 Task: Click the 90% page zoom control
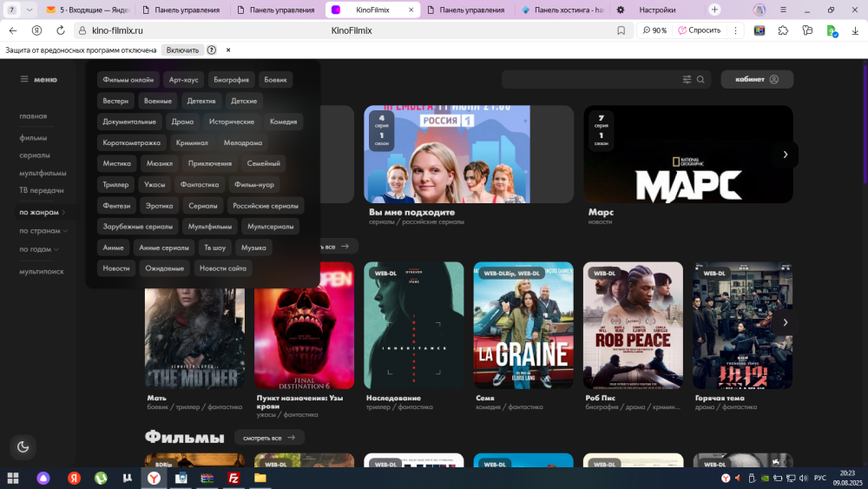pyautogui.click(x=655, y=30)
